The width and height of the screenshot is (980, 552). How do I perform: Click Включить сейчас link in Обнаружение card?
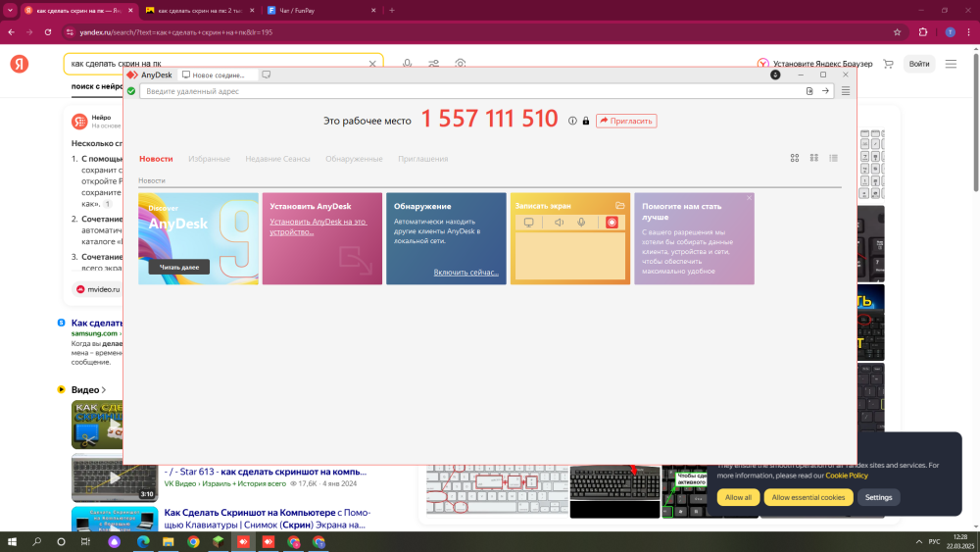[465, 272]
